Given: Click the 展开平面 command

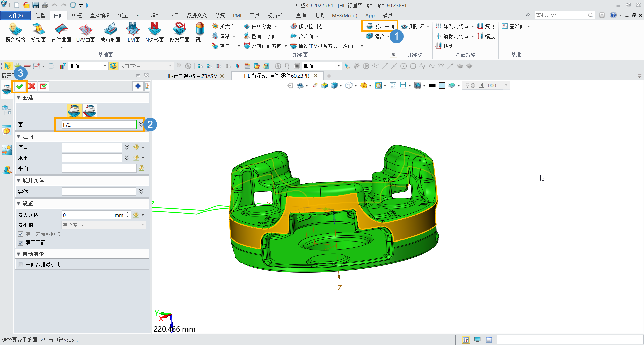Looking at the screenshot, I should pos(380,26).
